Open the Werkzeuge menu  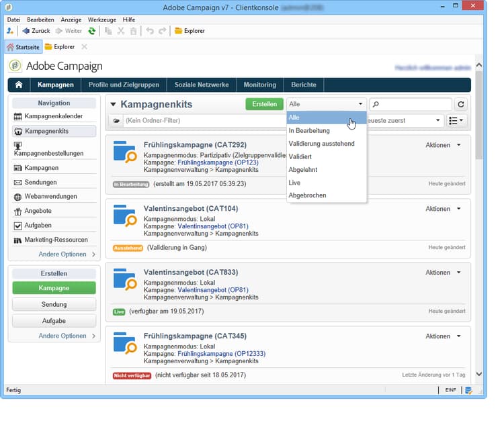click(x=102, y=19)
